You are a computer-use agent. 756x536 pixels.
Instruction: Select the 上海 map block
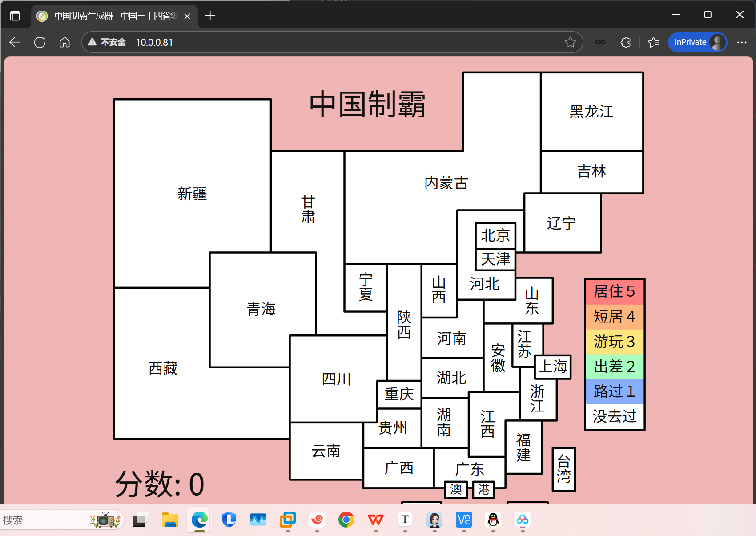click(x=553, y=367)
